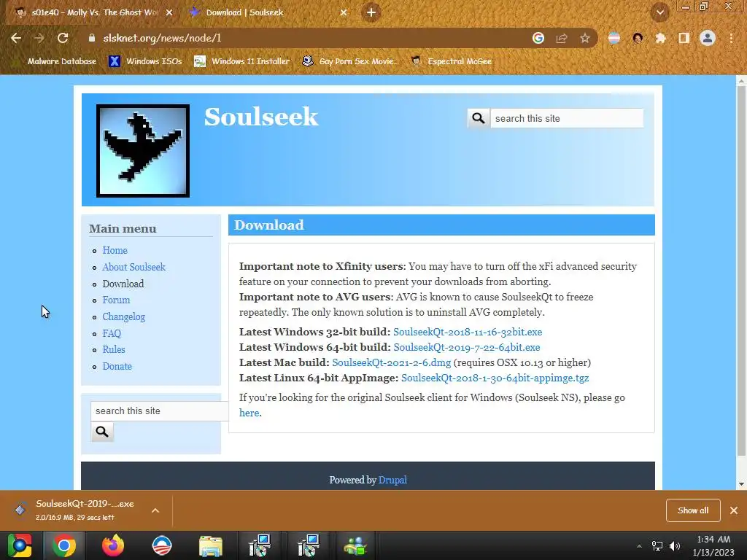Bookmark this page with the star

click(585, 38)
